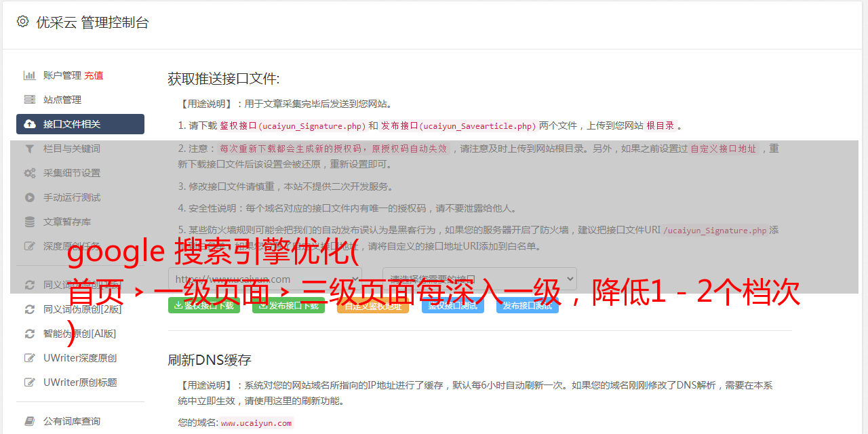Click the highlighted 根目录 text
Viewport: 868px width, 434px height.
tap(660, 126)
